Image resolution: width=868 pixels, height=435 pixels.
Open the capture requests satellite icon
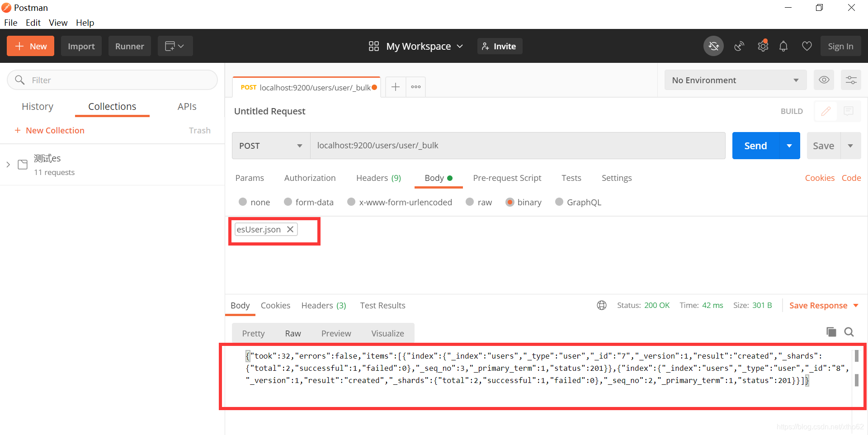(739, 46)
